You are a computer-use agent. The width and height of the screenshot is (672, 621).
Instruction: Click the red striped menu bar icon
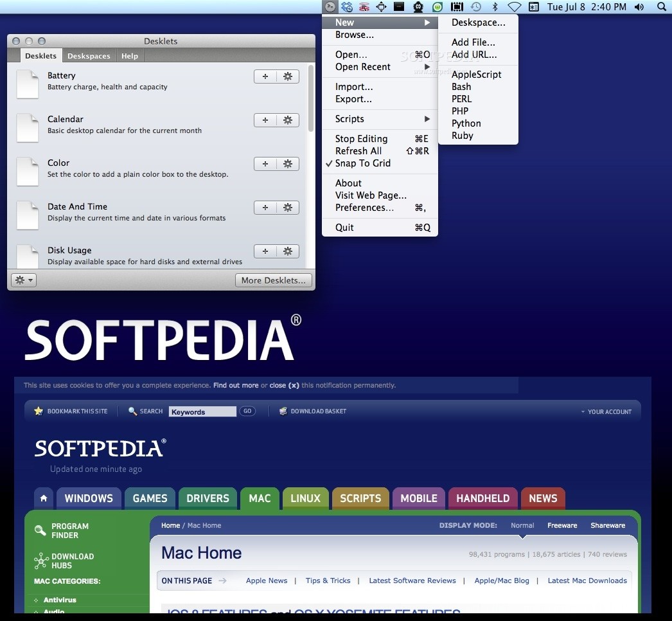pos(364,6)
